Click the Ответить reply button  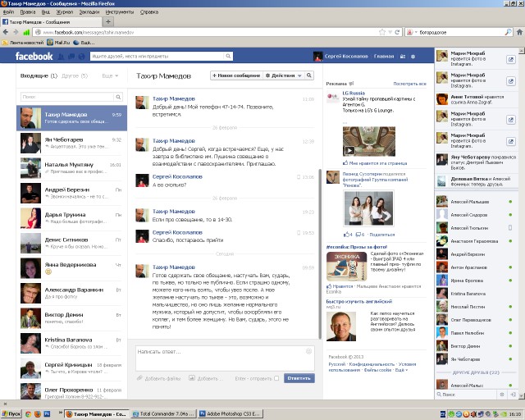coord(299,378)
